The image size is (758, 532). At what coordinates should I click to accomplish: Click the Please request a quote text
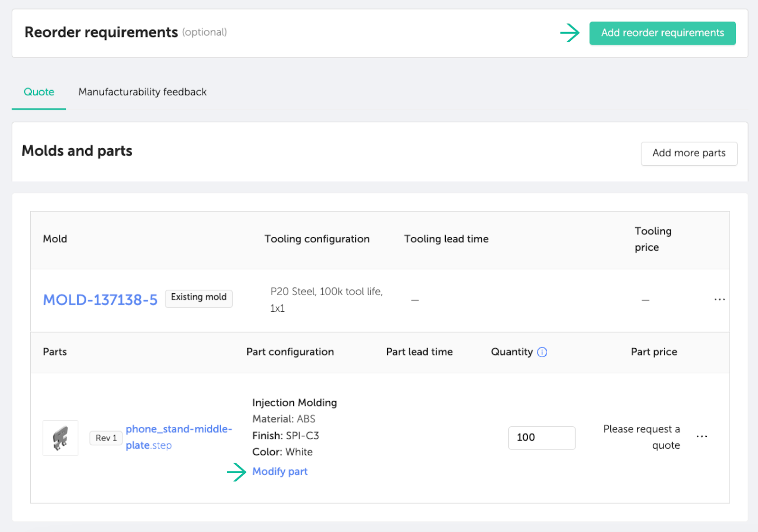click(x=641, y=437)
